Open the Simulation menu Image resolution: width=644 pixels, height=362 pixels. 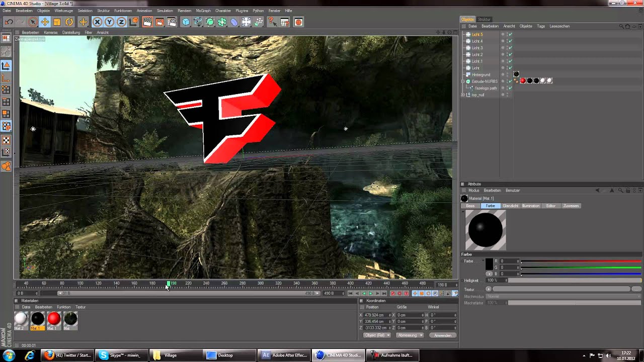(165, 11)
